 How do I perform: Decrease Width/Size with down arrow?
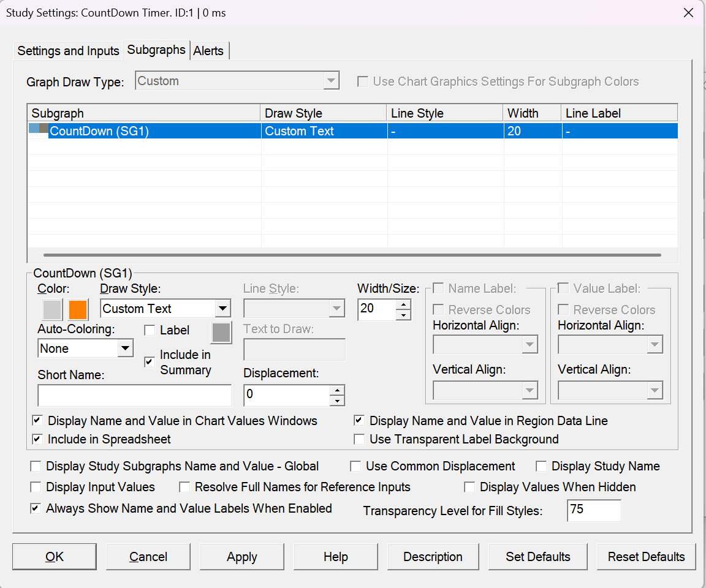[403, 315]
